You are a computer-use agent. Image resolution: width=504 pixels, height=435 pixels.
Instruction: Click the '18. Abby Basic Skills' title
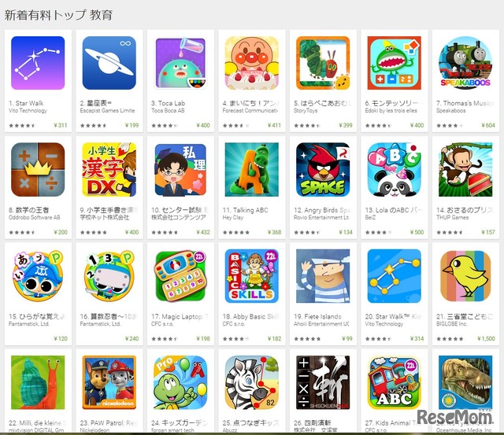pos(252,316)
